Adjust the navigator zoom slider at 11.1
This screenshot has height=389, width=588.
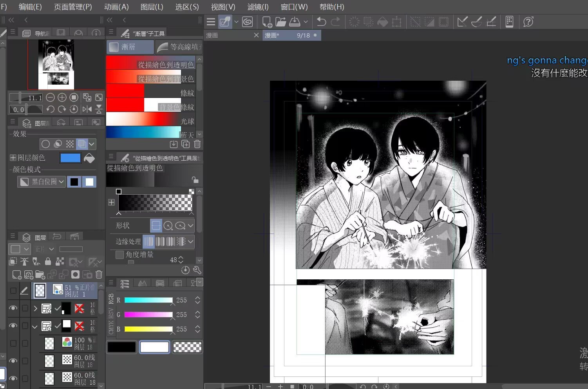click(x=26, y=97)
